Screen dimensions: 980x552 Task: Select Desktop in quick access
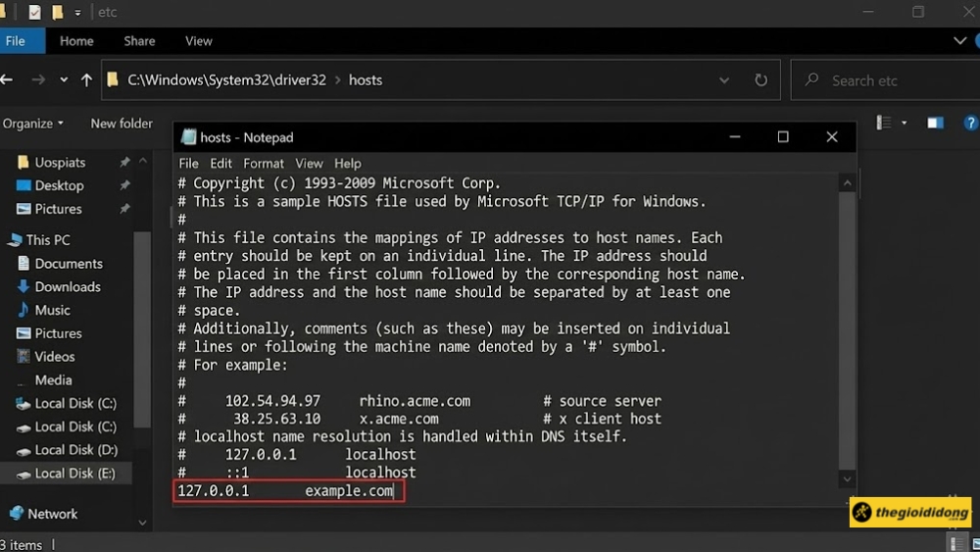click(59, 185)
